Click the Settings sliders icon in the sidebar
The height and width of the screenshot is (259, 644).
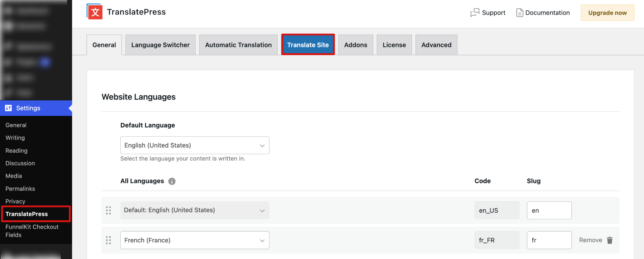(x=8, y=108)
